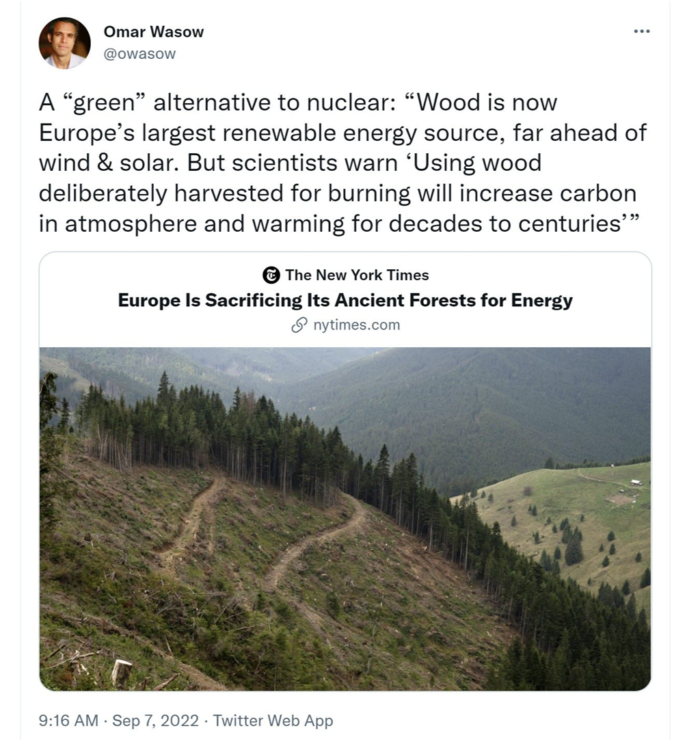The height and width of the screenshot is (741, 700).
Task: Click the Sep 7, 2022 date
Action: (155, 720)
